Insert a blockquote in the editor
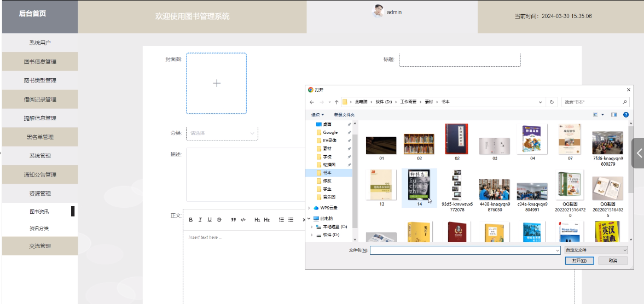The width and height of the screenshot is (644, 304). tap(233, 220)
